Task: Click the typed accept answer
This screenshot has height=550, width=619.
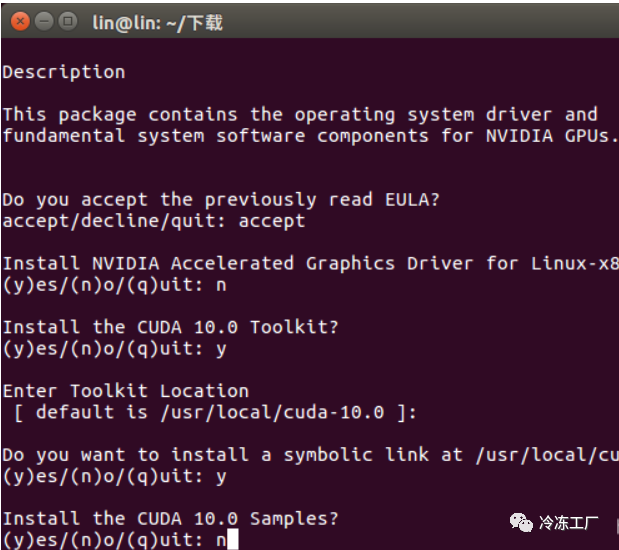Action: tap(272, 222)
